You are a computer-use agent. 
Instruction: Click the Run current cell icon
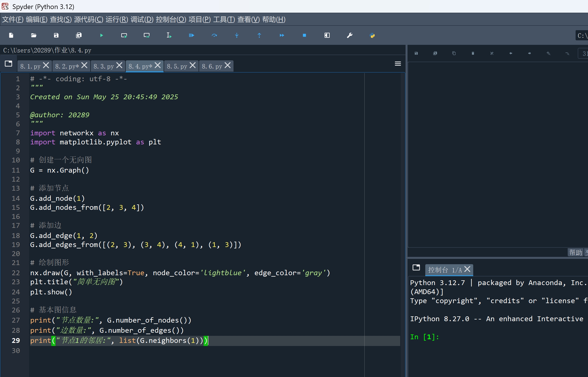(124, 35)
